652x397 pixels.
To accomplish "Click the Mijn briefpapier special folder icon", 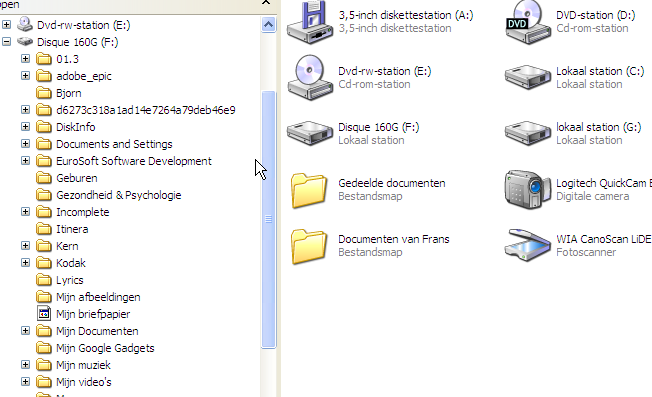I will click(44, 313).
